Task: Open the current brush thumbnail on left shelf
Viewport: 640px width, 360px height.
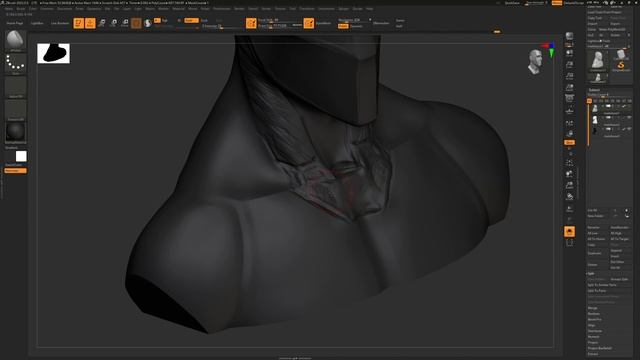Action: 15,40
